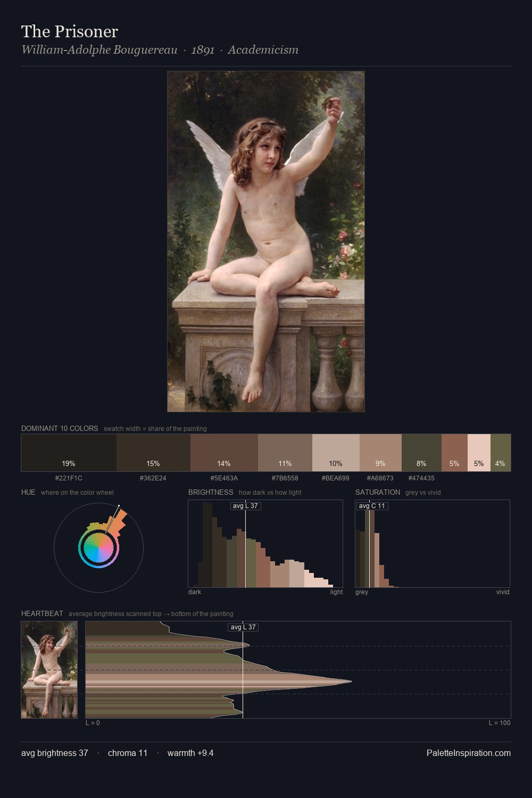532x798 pixels.
Task: Select the 9% tan swatch #A68673
Action: pos(380,453)
